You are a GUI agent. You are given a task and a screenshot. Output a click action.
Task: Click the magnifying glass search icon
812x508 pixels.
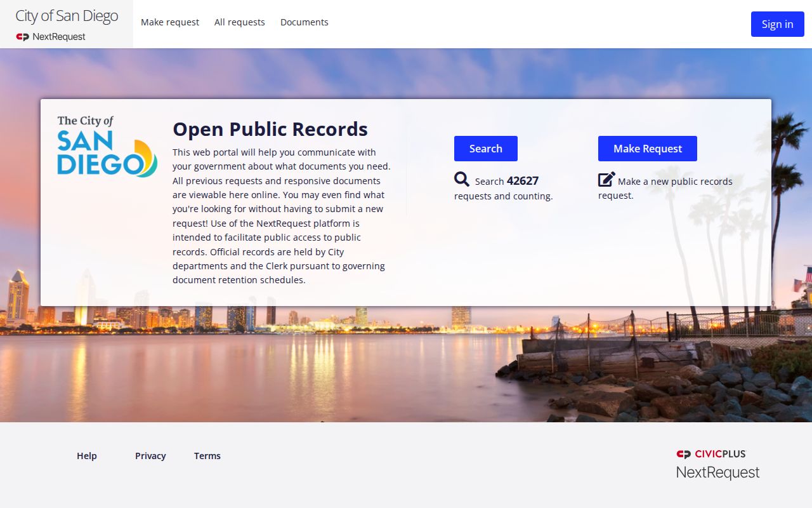462,179
